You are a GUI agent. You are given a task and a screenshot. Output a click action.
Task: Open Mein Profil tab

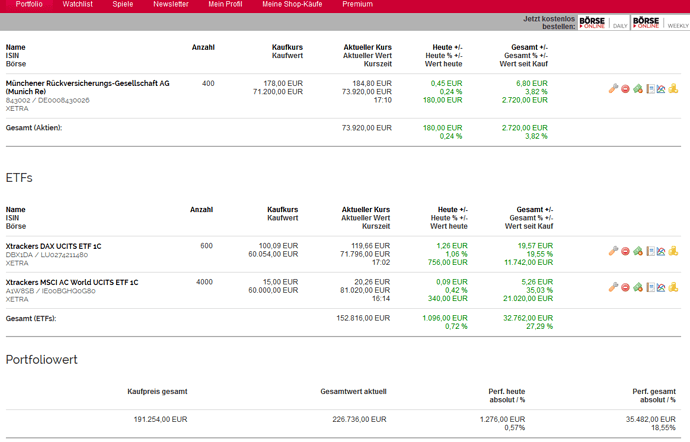[225, 4]
